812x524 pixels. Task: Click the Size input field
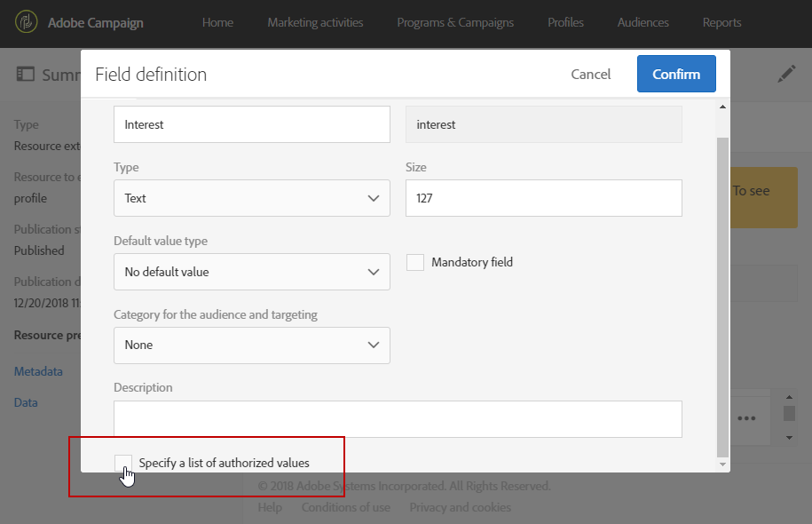543,198
